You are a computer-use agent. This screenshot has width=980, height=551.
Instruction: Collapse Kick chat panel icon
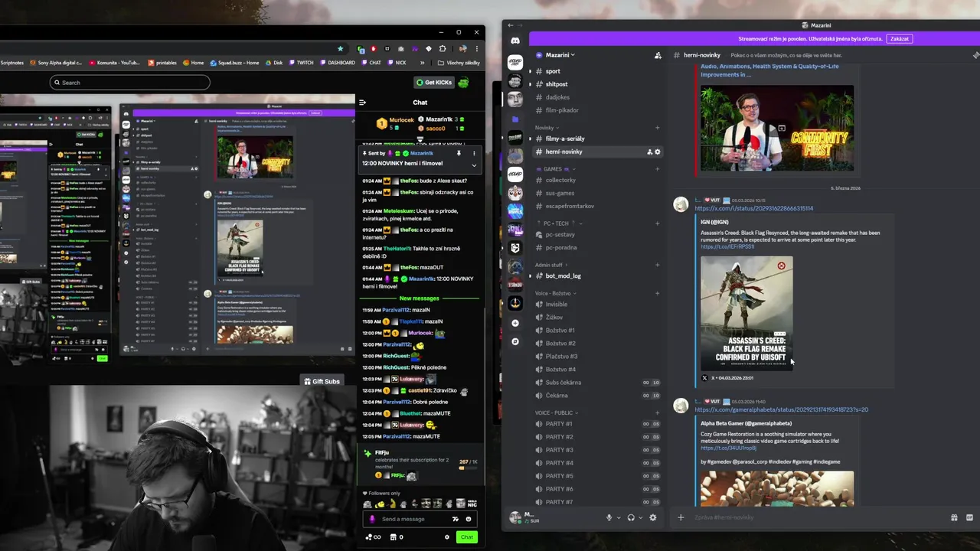362,103
